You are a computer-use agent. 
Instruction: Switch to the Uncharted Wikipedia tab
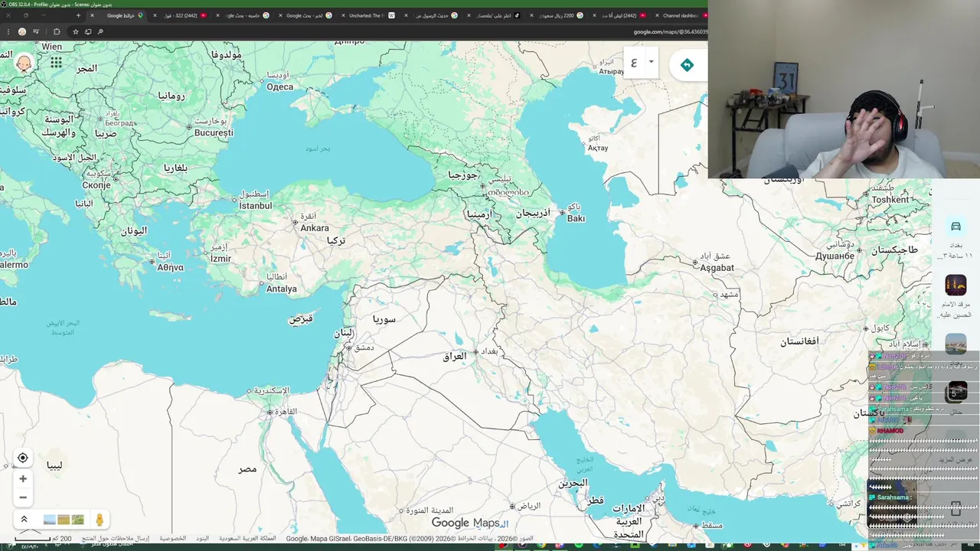point(371,15)
